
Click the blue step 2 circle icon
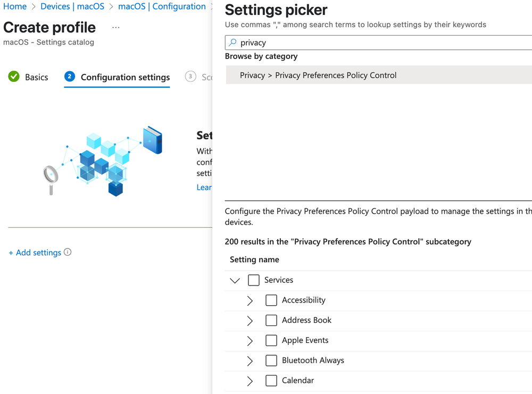pyautogui.click(x=70, y=77)
